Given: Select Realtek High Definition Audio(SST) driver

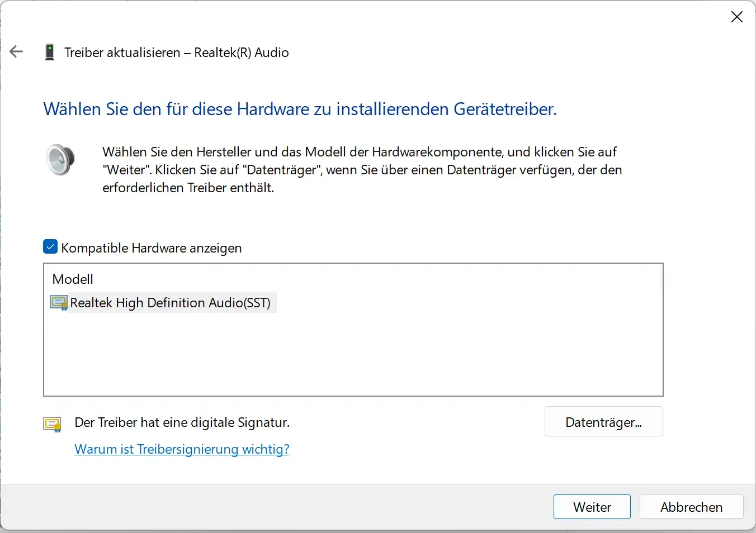Looking at the screenshot, I should (170, 303).
